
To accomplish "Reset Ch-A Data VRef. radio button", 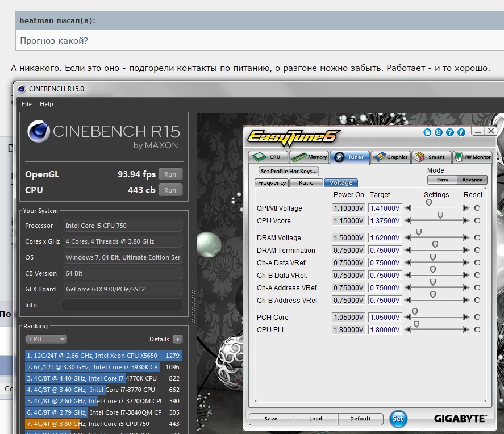I will click(477, 263).
